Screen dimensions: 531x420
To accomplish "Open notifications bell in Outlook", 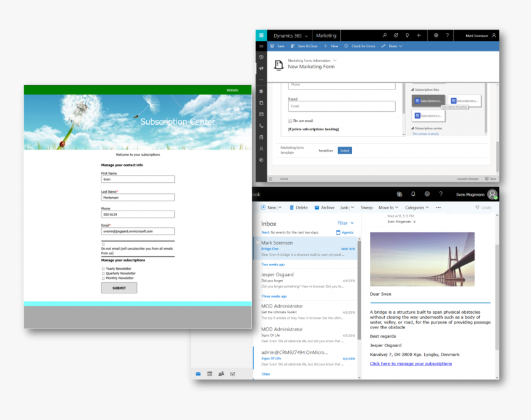I will click(x=413, y=194).
